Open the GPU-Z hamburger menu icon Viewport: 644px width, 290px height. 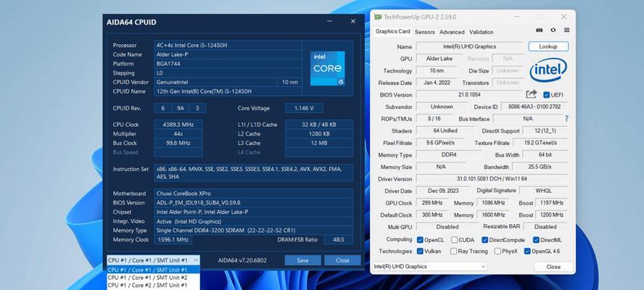pyautogui.click(x=566, y=30)
